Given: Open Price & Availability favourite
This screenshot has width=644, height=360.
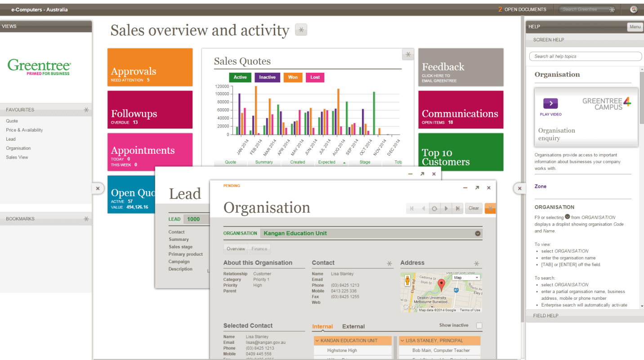Looking at the screenshot, I should tap(24, 130).
